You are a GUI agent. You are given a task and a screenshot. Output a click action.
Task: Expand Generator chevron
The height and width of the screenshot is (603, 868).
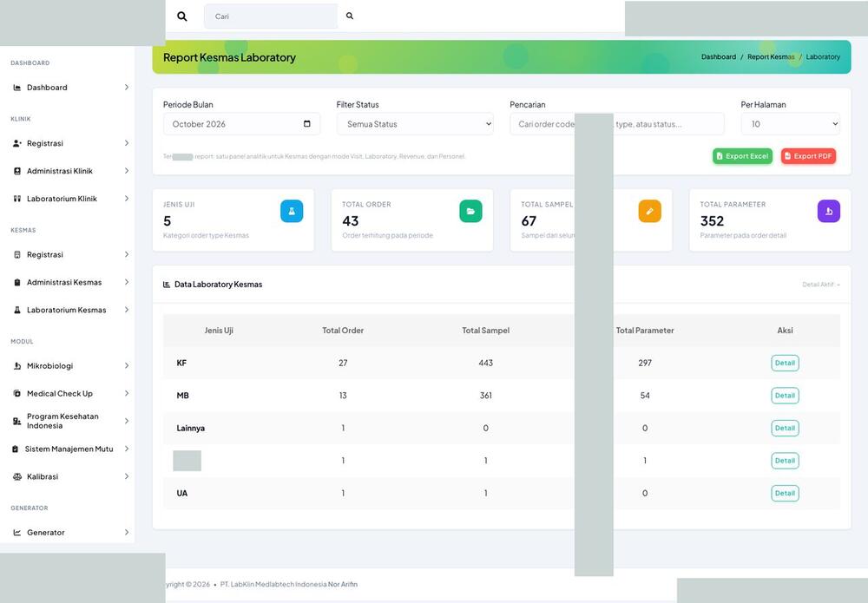(x=127, y=532)
